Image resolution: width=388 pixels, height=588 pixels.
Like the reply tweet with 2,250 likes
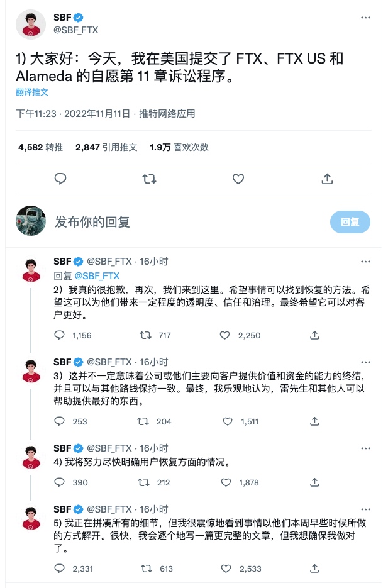click(225, 335)
